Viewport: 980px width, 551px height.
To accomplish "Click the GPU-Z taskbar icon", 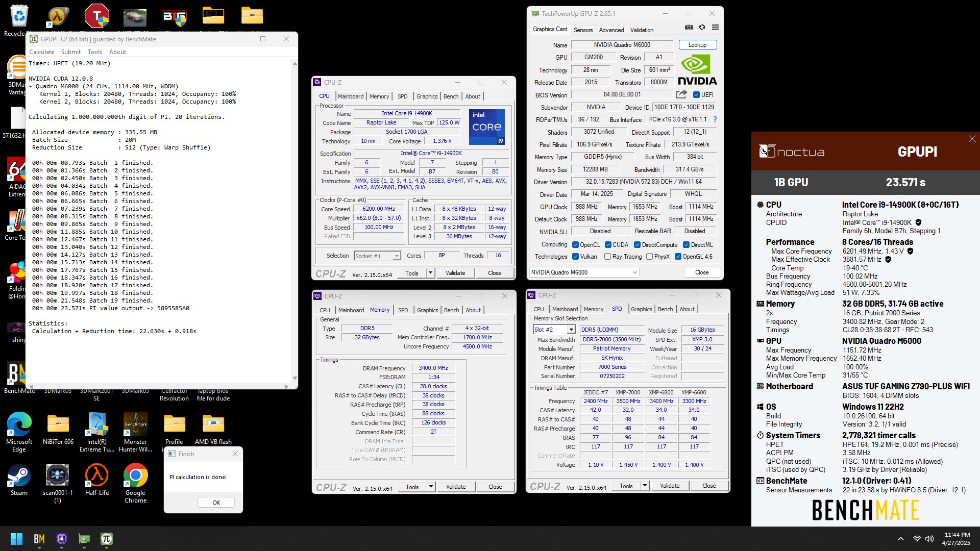I will pyautogui.click(x=84, y=539).
